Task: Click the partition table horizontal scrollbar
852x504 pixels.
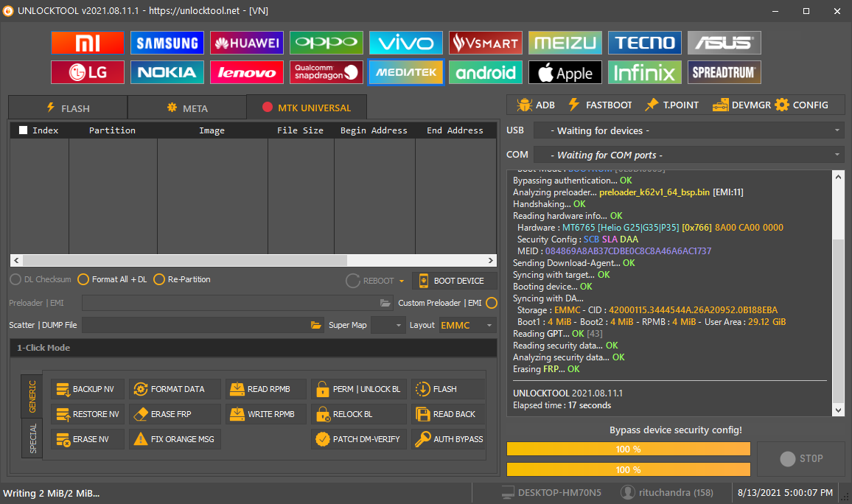Action: click(254, 260)
